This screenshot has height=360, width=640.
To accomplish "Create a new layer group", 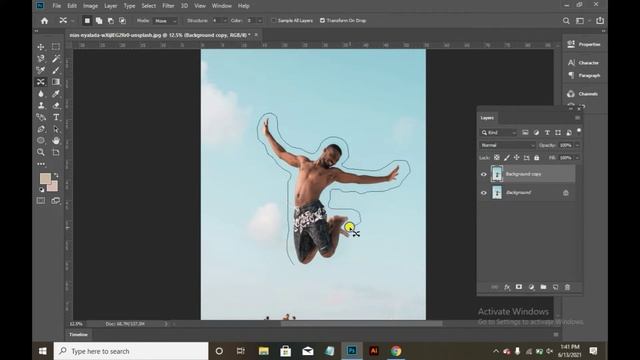I will 543,287.
